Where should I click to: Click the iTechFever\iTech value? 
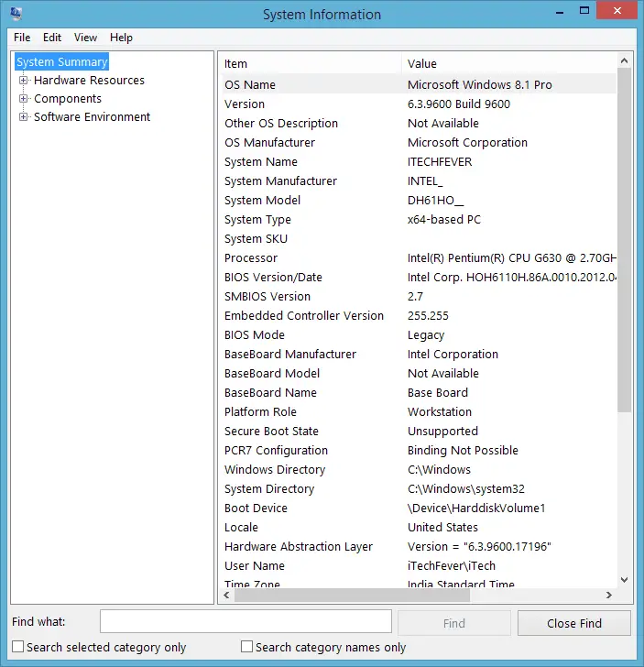coord(452,566)
